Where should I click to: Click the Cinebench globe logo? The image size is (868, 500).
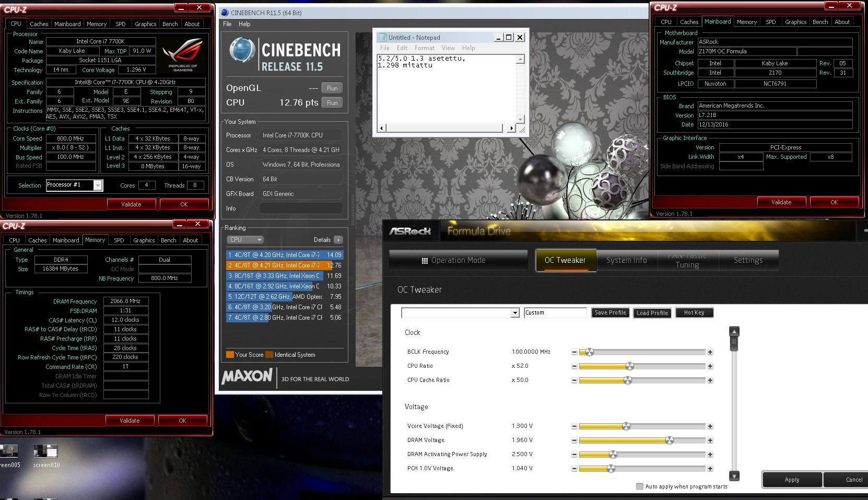pyautogui.click(x=242, y=51)
